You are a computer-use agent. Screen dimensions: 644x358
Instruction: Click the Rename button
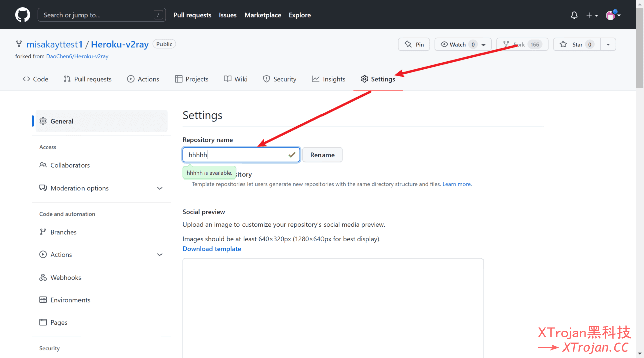tap(323, 155)
